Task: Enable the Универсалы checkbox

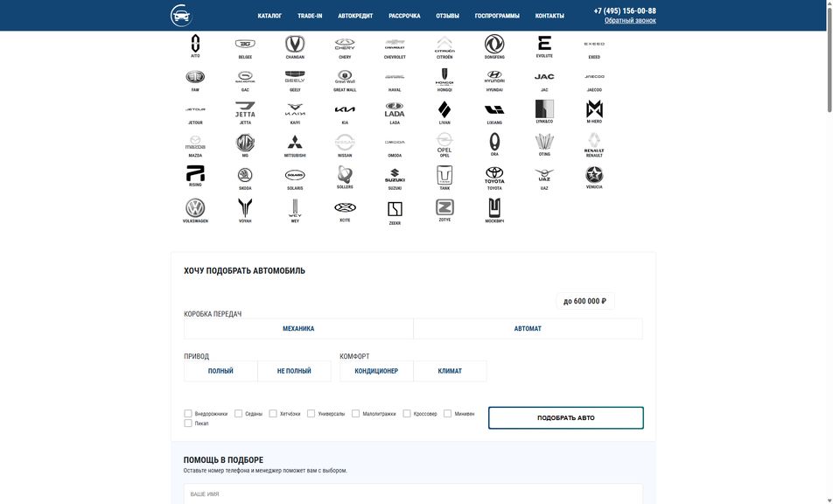Action: click(311, 413)
